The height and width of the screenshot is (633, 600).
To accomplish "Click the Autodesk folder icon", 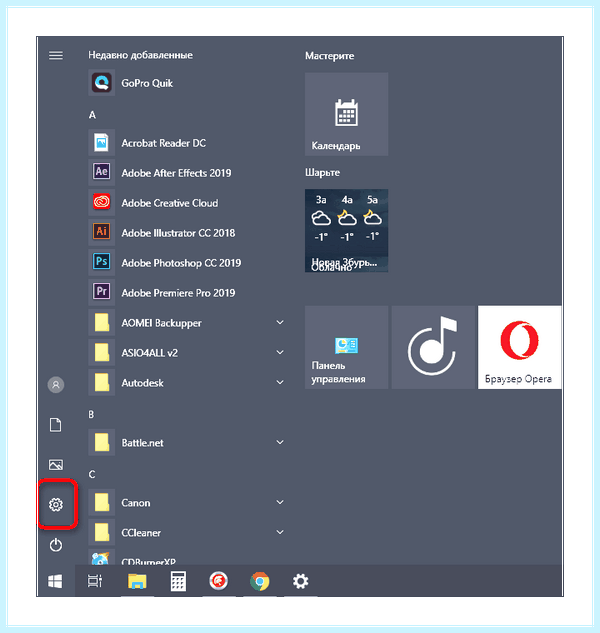I will pyautogui.click(x=101, y=382).
